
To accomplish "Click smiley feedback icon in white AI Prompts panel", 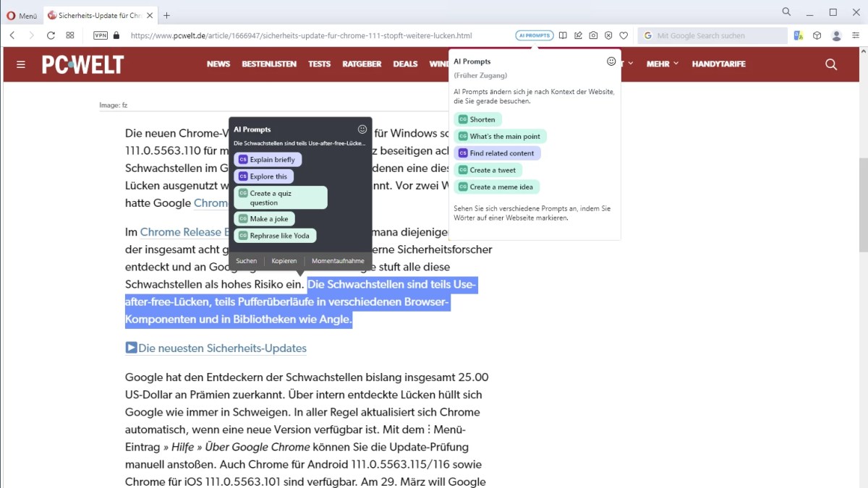I will (611, 61).
